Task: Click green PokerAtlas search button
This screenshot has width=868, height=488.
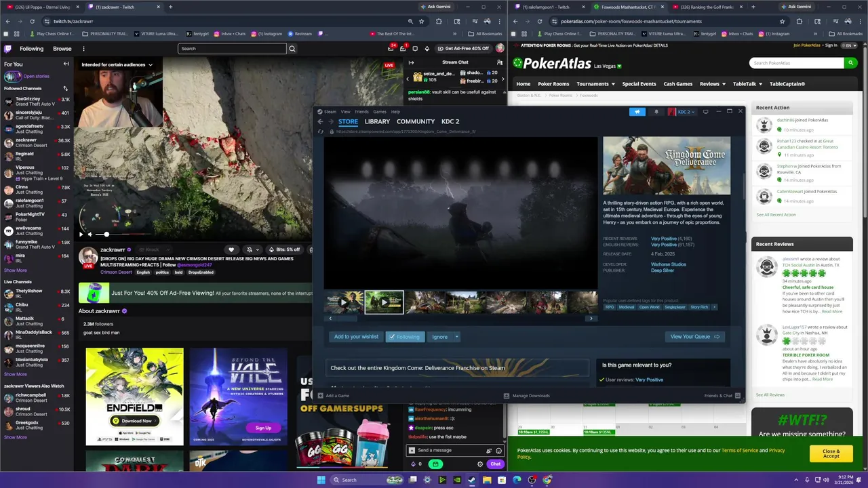Action: click(x=850, y=63)
